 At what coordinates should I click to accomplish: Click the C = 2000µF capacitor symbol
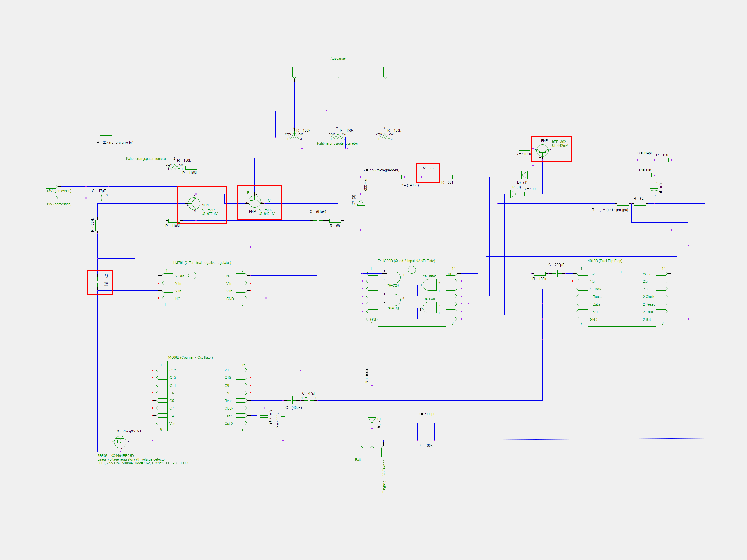[426, 423]
